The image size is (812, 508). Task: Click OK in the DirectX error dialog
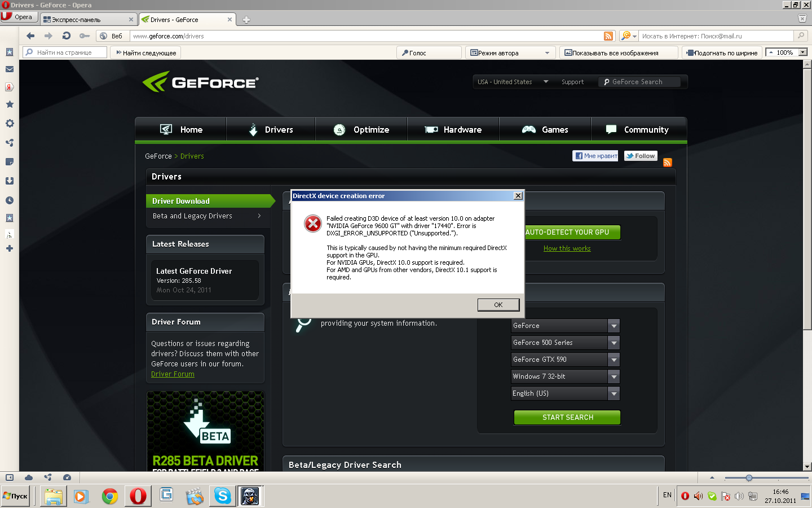click(x=498, y=305)
